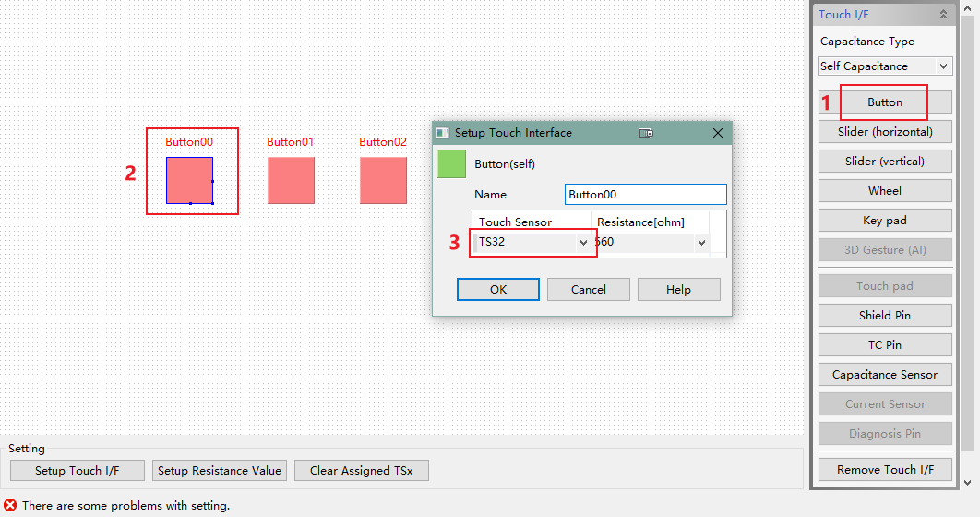Click the green Button(self) icon in dialog
Screen dimensions: 980x517
pyautogui.click(x=451, y=164)
